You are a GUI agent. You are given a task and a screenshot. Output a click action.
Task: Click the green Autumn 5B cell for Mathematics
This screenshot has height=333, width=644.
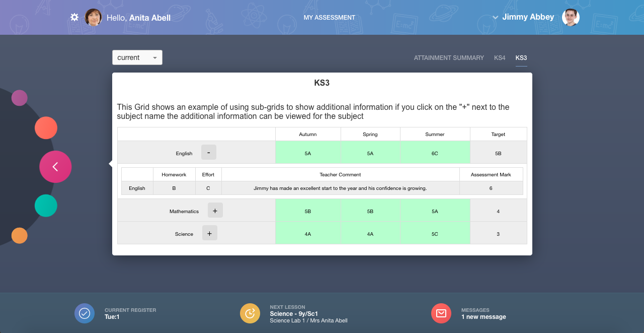point(307,211)
